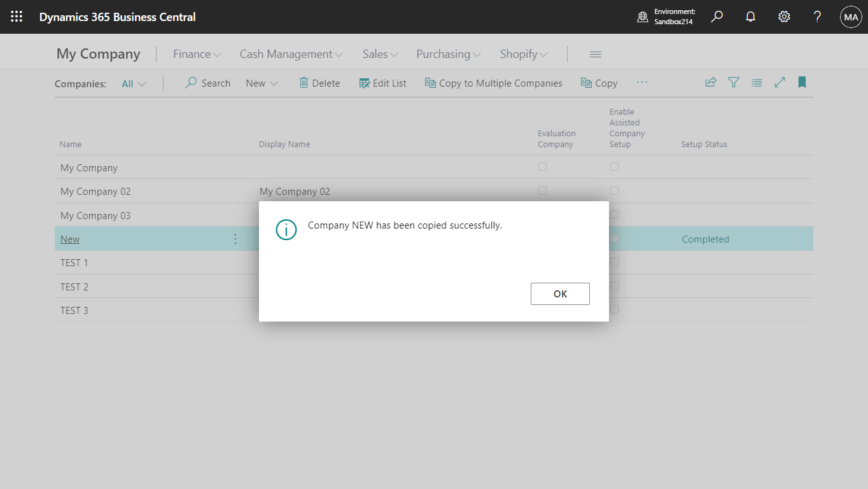Image resolution: width=868 pixels, height=489 pixels.
Task: Open the New action dropdown arrow
Action: (x=274, y=83)
